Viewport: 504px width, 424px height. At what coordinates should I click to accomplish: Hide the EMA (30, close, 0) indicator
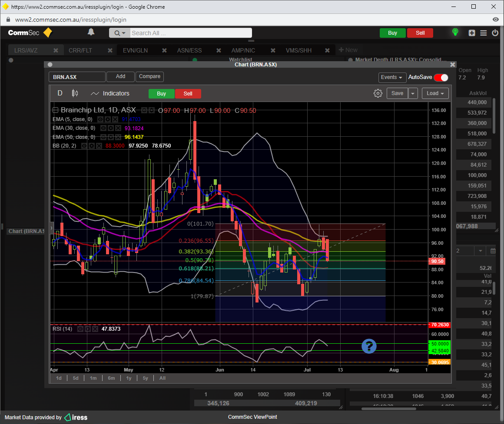click(103, 128)
